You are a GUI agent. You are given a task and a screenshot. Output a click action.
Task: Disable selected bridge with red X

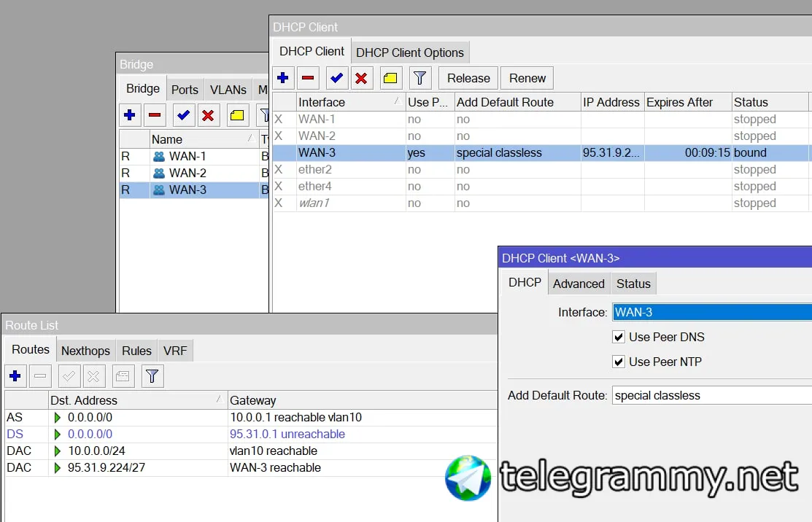(208, 115)
